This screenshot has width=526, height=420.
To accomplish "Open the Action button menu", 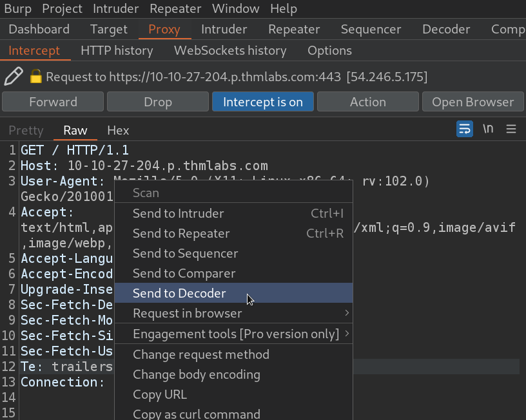I will [x=368, y=102].
